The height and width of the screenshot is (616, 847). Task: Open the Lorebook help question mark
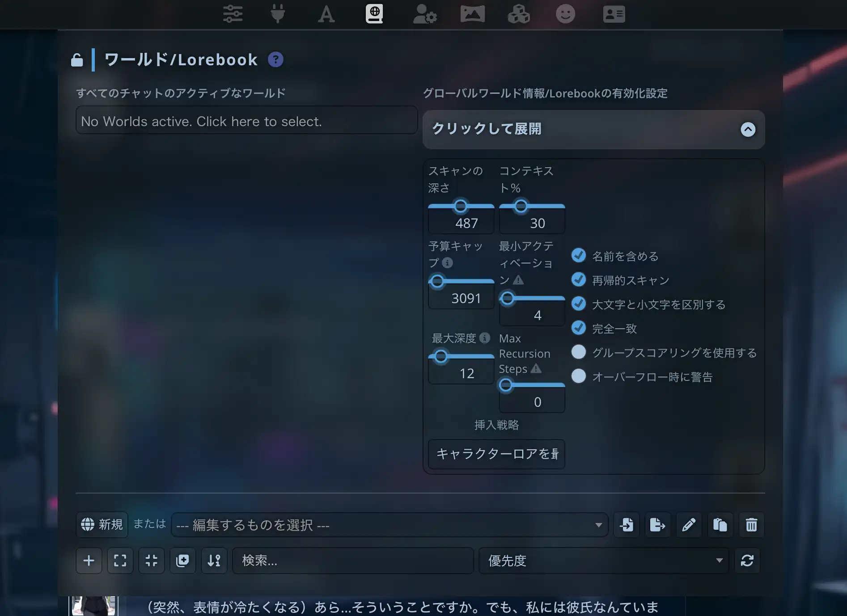coord(275,59)
